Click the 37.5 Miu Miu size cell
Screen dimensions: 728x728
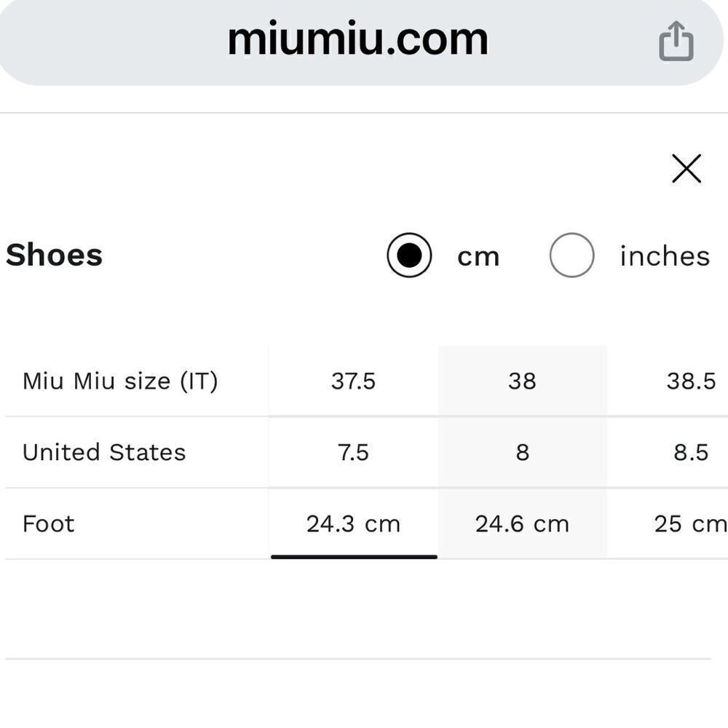tap(353, 381)
